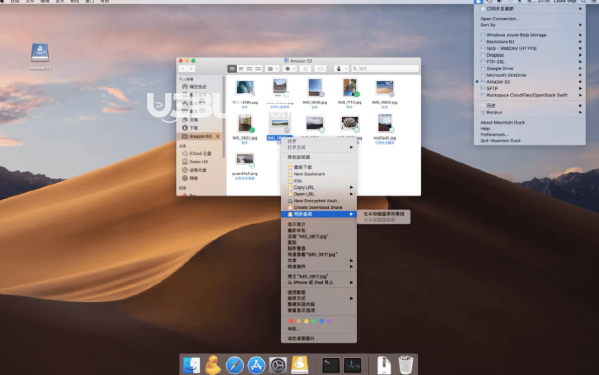Expand Windows Azure Blob Storage bookmark submenu
Screen dimensions: 599x375
[529, 35]
